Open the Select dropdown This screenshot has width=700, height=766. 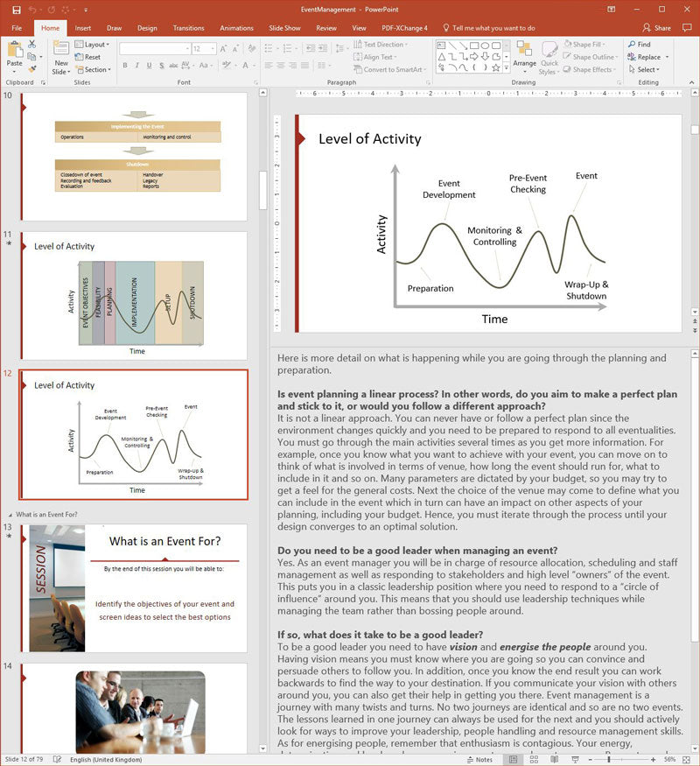point(644,69)
